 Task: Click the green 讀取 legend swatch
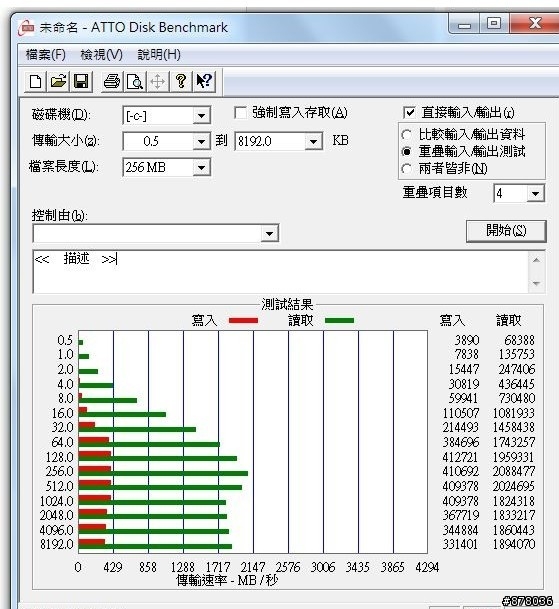click(340, 320)
